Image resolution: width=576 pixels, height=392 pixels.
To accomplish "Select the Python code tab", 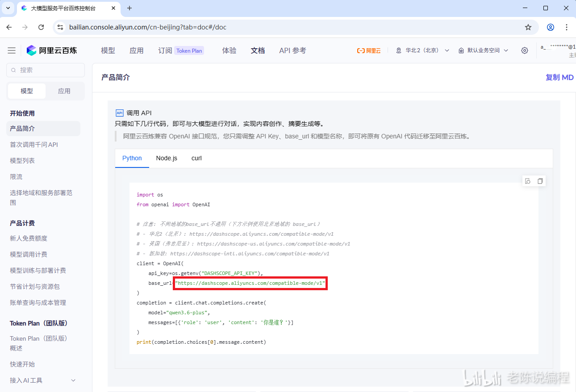I will [132, 158].
